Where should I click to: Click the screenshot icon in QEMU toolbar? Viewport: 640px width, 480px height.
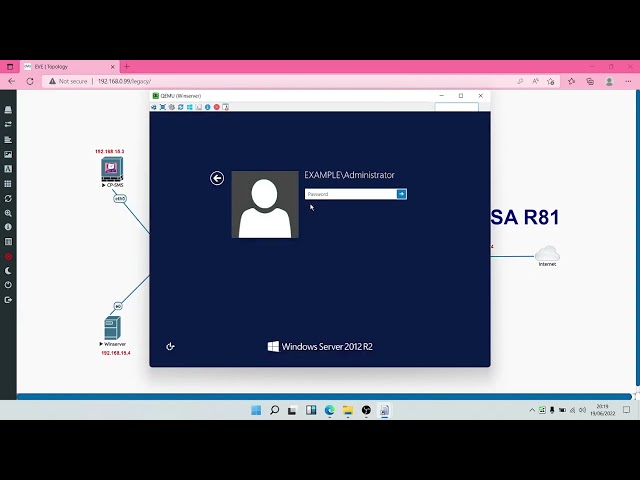(199, 107)
